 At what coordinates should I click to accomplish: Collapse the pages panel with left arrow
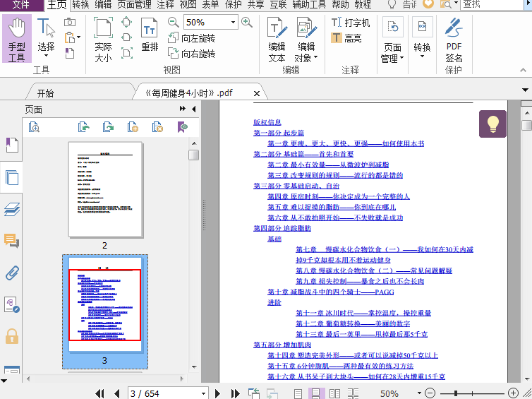(x=194, y=109)
